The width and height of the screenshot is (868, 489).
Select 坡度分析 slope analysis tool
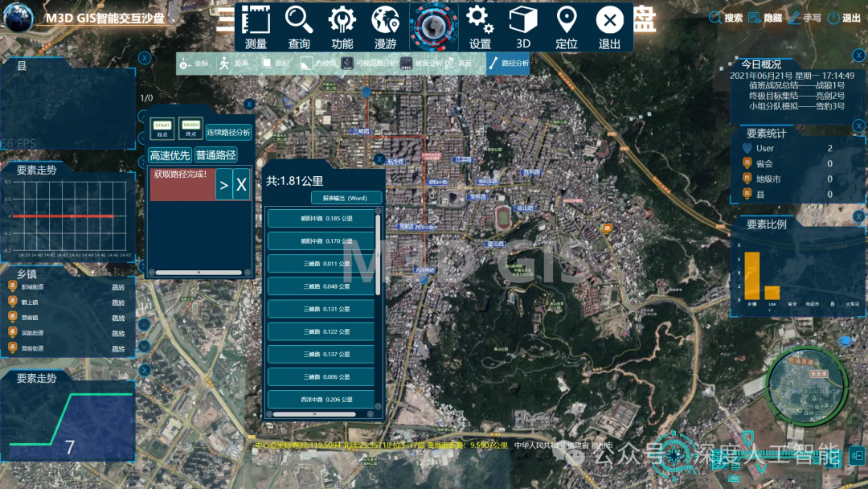[422, 64]
